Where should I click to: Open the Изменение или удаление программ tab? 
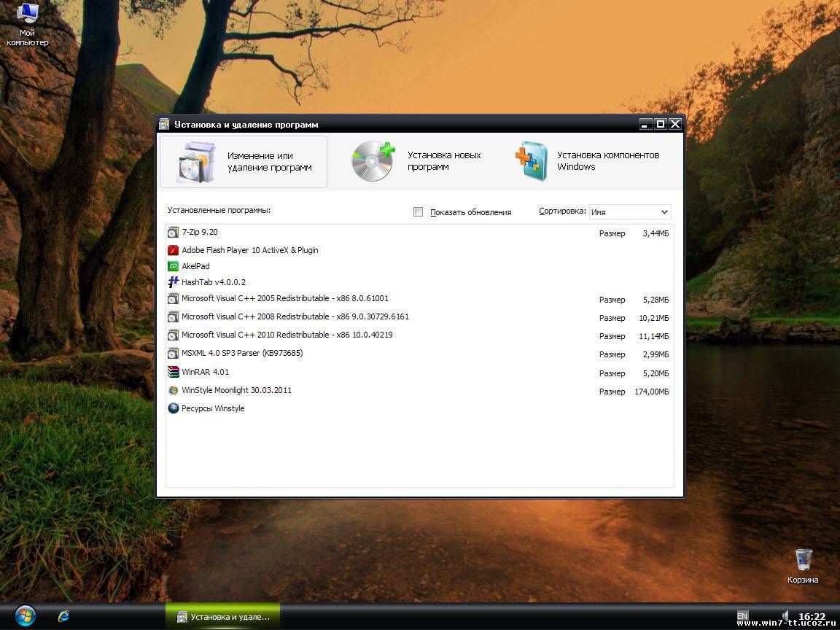click(244, 162)
